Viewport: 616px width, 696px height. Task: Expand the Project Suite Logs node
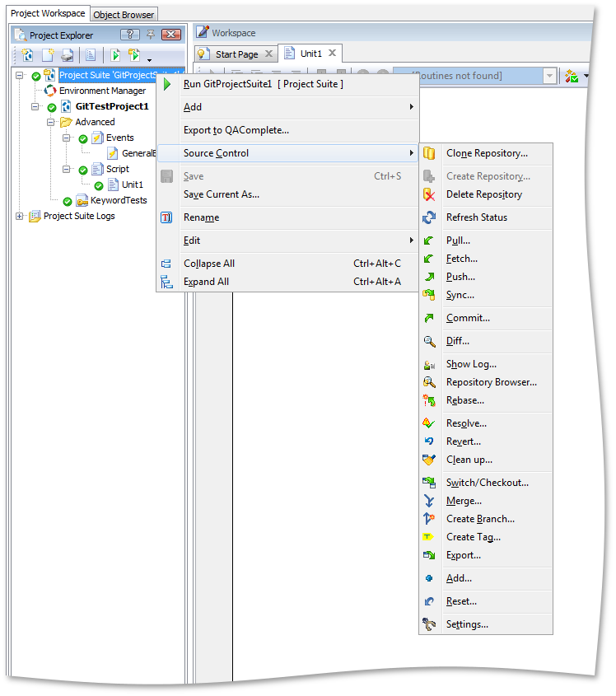pos(20,216)
